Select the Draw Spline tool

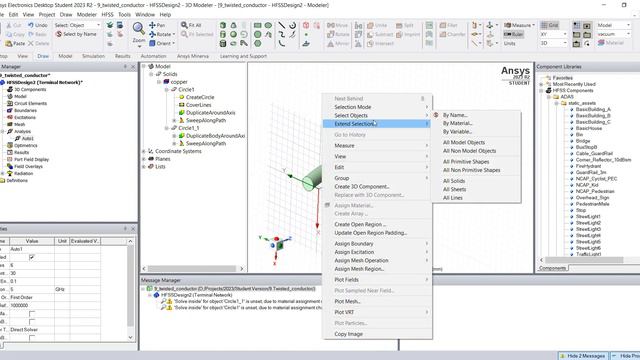[282, 34]
